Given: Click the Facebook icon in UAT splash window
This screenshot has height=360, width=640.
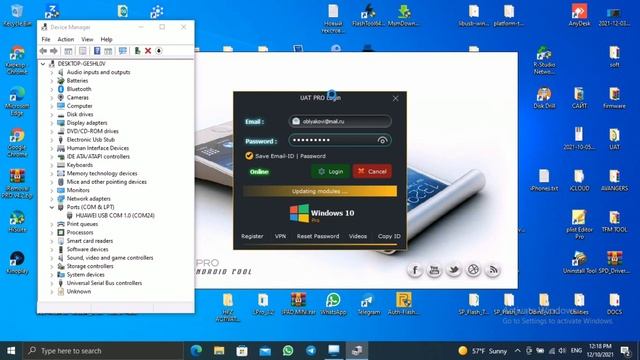Looking at the screenshot, I should pyautogui.click(x=415, y=270).
